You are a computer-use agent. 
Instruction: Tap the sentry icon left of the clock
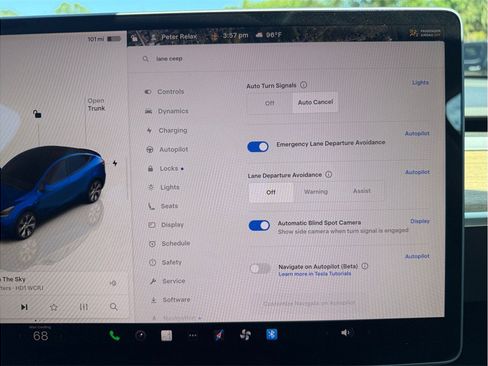(214, 36)
